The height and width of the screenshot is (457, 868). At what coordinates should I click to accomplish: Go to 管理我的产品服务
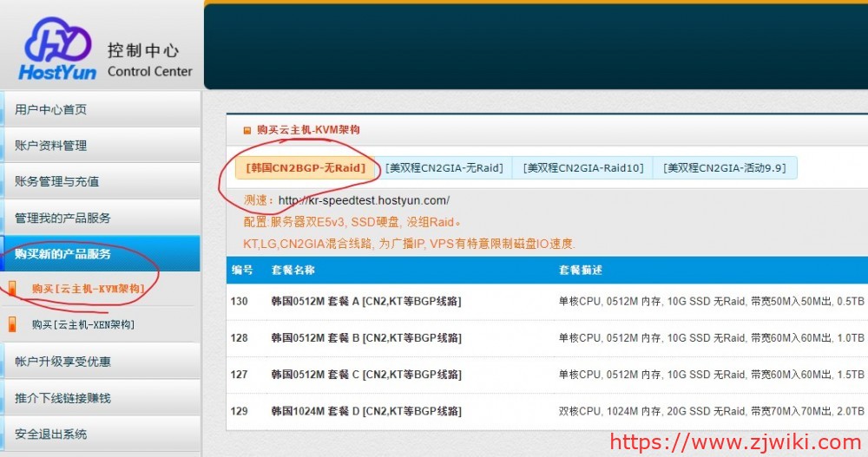click(x=62, y=218)
